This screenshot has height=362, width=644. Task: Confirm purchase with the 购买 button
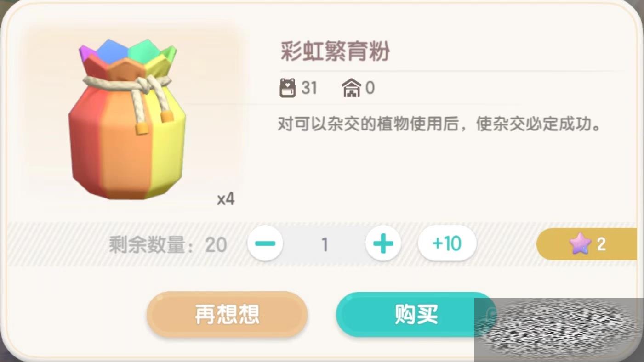[416, 315]
